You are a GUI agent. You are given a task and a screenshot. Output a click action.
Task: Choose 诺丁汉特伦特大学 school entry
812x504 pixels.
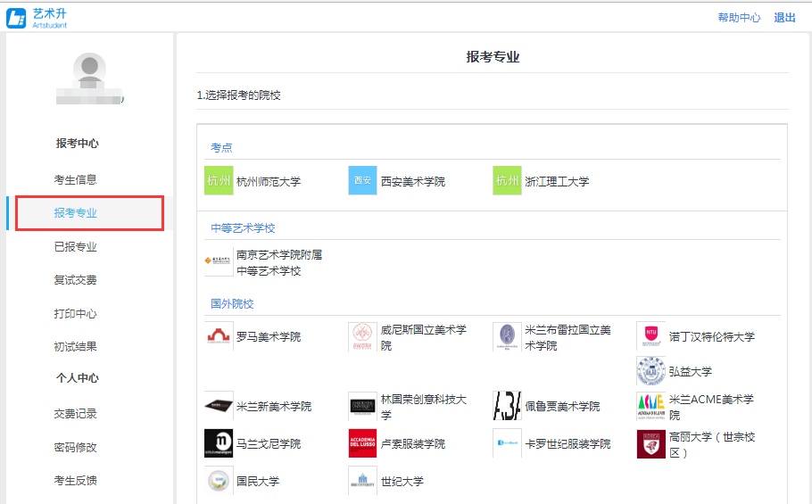(x=711, y=336)
